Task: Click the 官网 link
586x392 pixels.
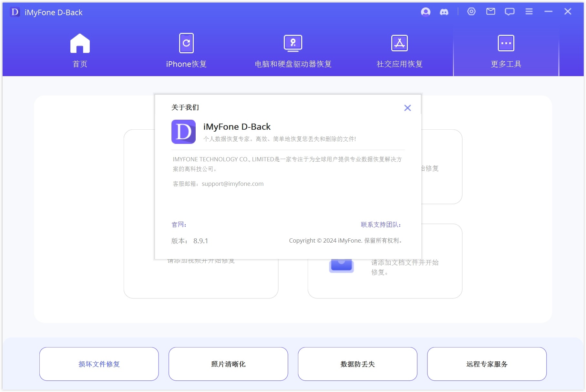Action: [x=179, y=225]
